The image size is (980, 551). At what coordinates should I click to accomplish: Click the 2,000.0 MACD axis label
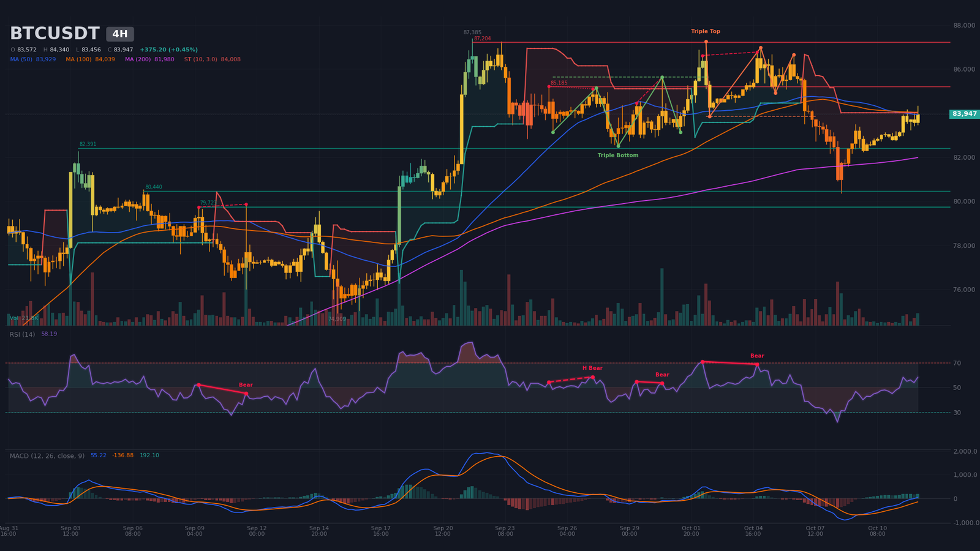click(x=965, y=451)
